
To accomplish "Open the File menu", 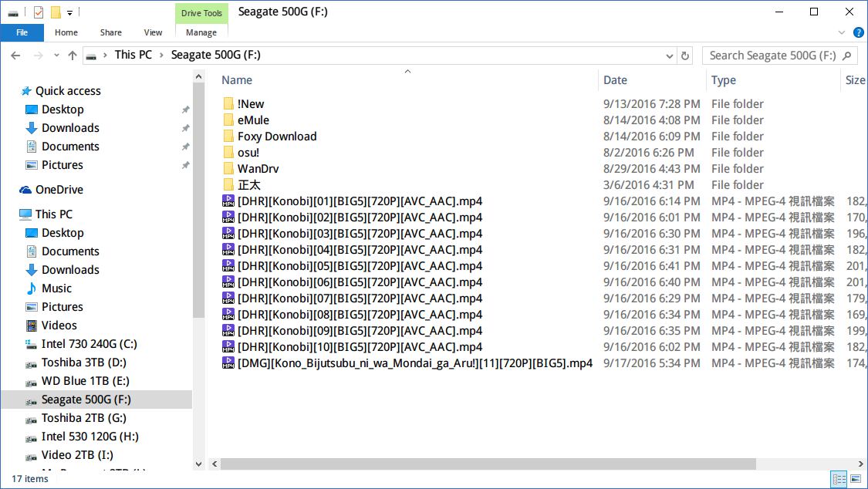I will (x=22, y=32).
